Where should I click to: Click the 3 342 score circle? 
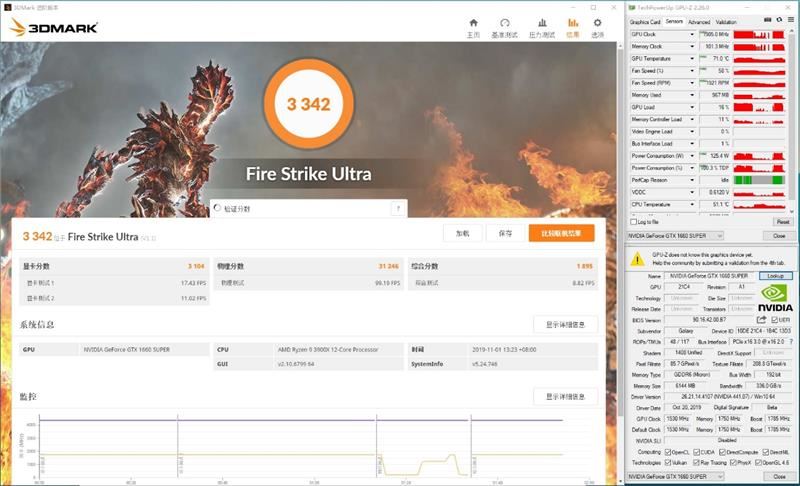309,104
